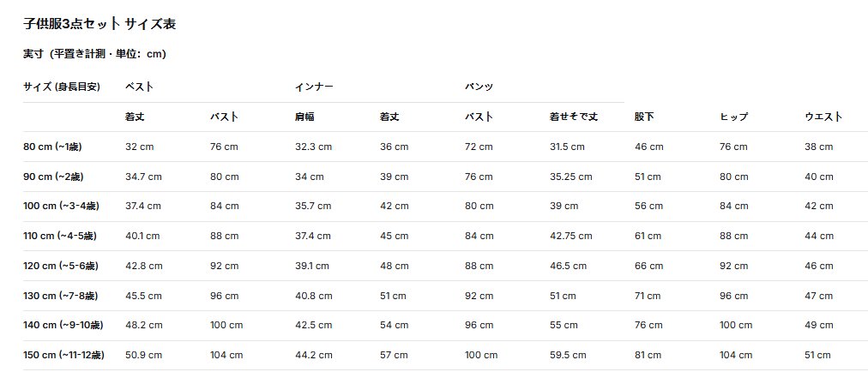Click the 股下 column header
This screenshot has height=384, width=868.
(x=644, y=117)
